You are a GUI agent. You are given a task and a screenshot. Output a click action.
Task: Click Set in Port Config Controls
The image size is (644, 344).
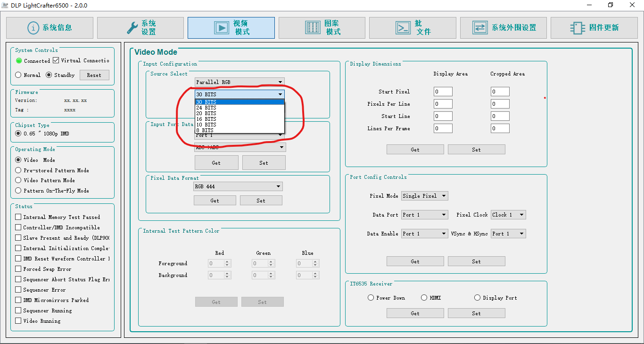477,261
